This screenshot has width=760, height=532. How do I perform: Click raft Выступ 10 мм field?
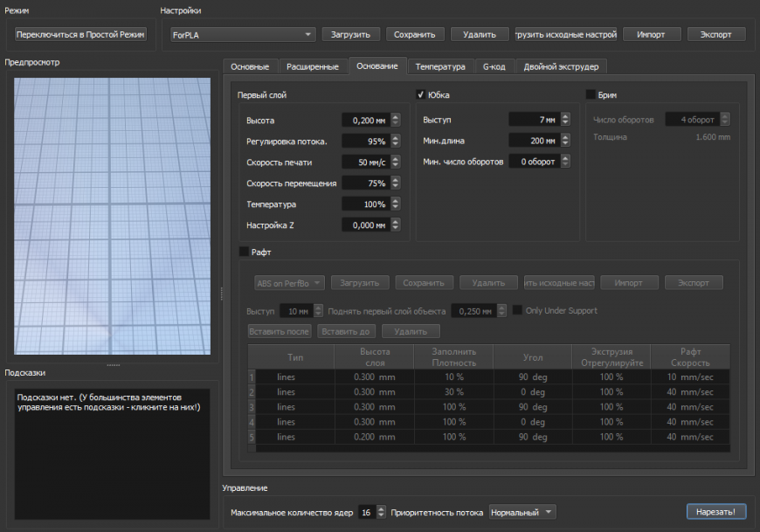(x=295, y=311)
